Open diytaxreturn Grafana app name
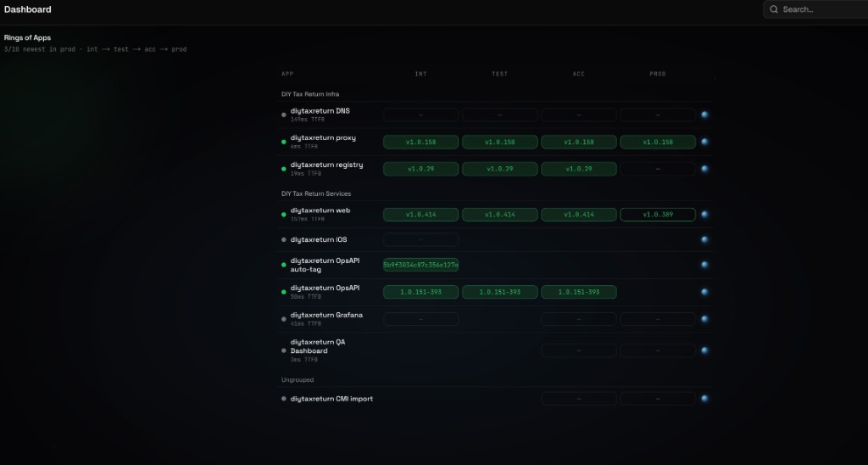The height and width of the screenshot is (465, 868). click(x=326, y=316)
